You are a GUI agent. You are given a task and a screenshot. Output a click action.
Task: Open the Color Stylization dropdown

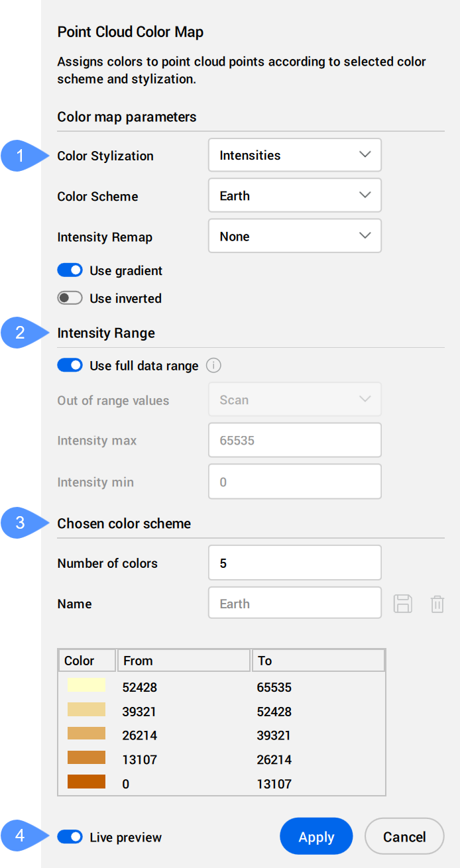[x=294, y=155]
